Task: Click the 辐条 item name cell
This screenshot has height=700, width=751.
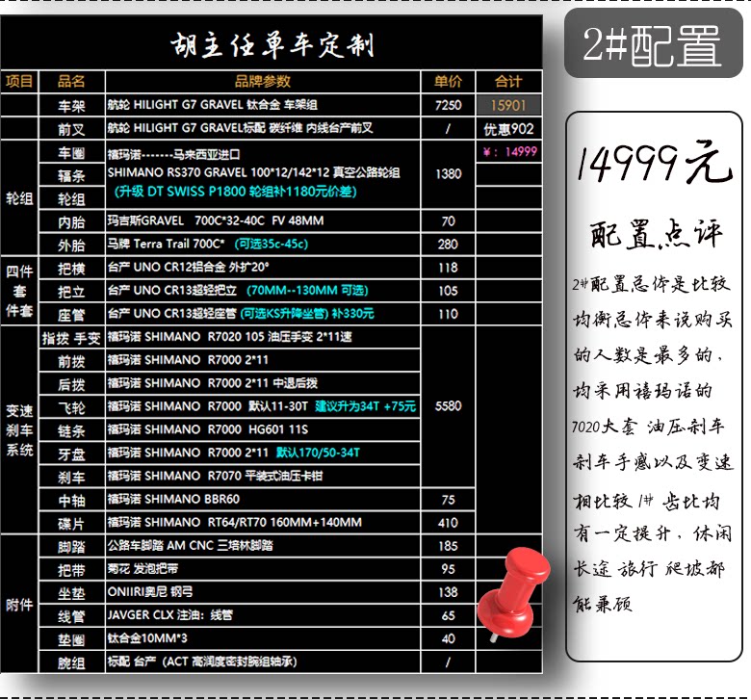Action: tap(71, 176)
